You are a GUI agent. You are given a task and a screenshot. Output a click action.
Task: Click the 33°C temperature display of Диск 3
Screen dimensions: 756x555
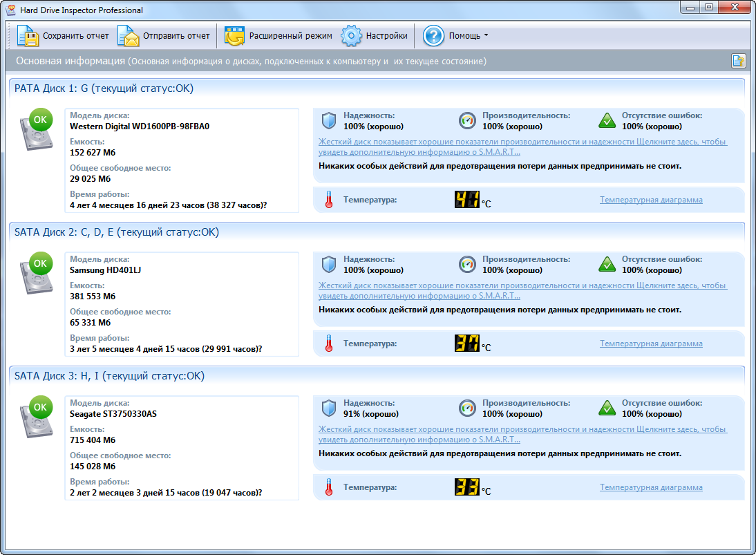tap(466, 487)
